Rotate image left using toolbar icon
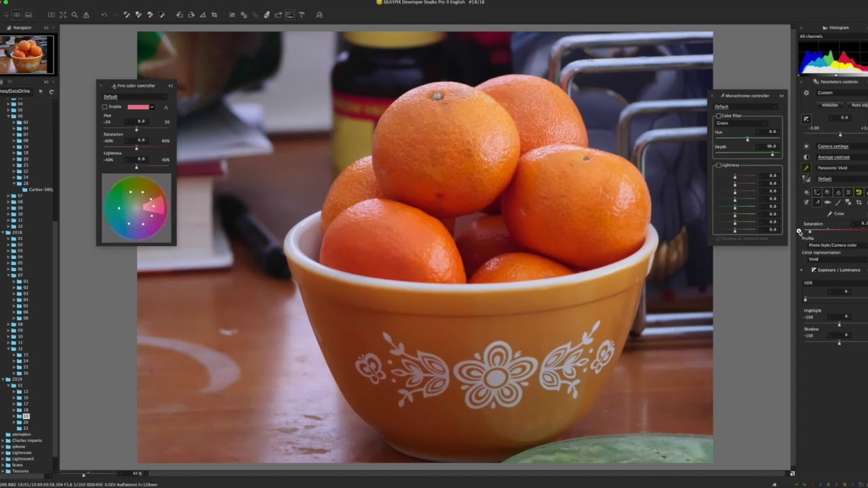Screen dimensions: 868x488 [x=180, y=14]
